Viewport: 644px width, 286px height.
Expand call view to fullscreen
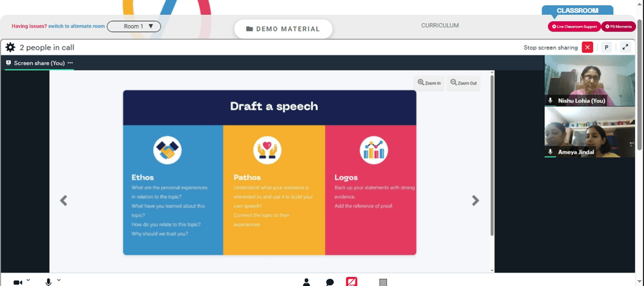click(625, 47)
